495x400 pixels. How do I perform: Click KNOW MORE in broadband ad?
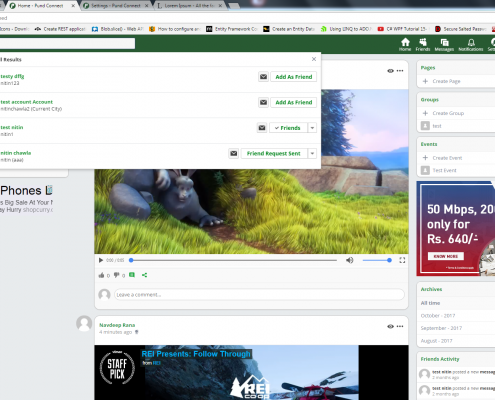[x=446, y=256]
